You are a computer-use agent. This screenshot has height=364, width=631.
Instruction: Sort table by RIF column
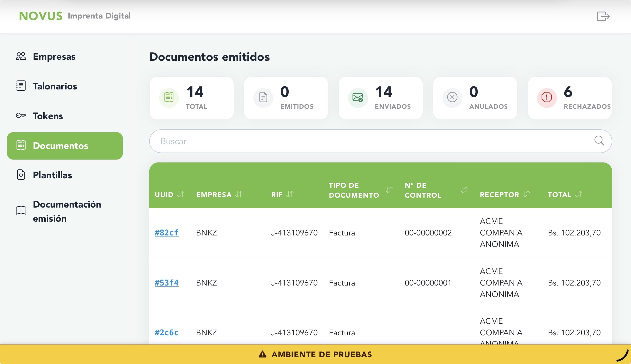point(290,194)
